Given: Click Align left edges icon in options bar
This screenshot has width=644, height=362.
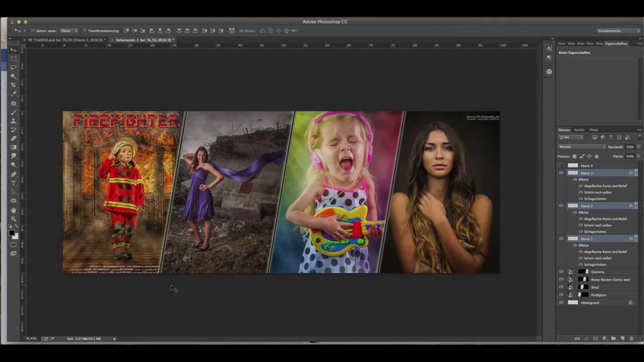Looking at the screenshot, I should point(151,31).
